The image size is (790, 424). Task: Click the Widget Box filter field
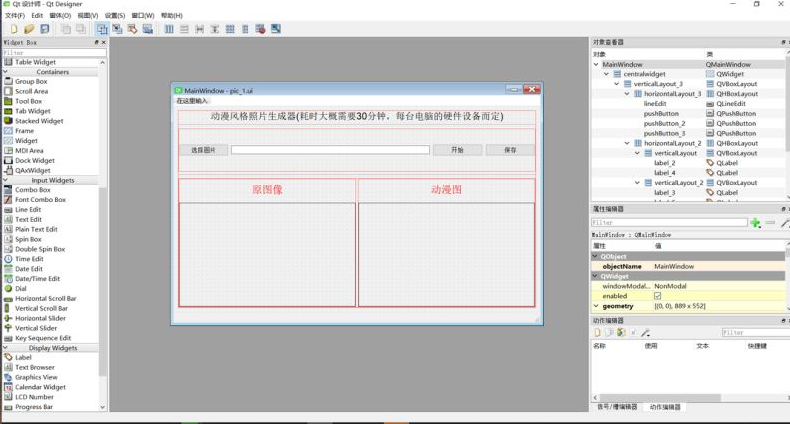click(54, 52)
